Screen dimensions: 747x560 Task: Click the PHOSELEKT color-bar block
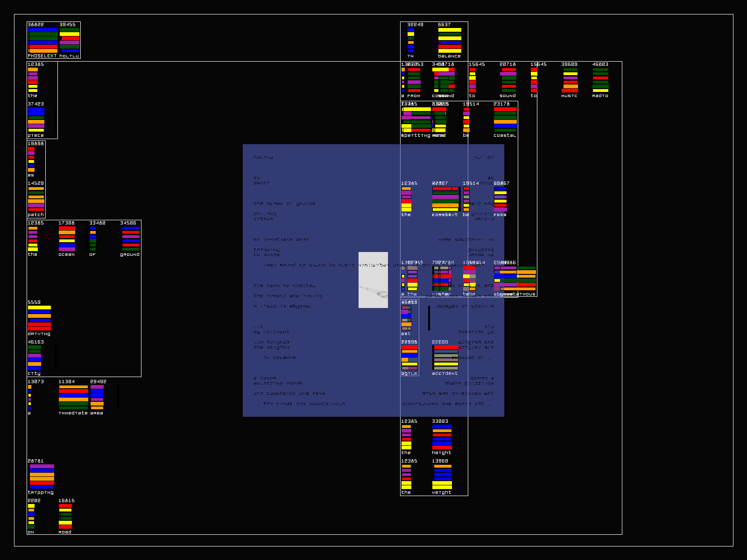[x=42, y=40]
